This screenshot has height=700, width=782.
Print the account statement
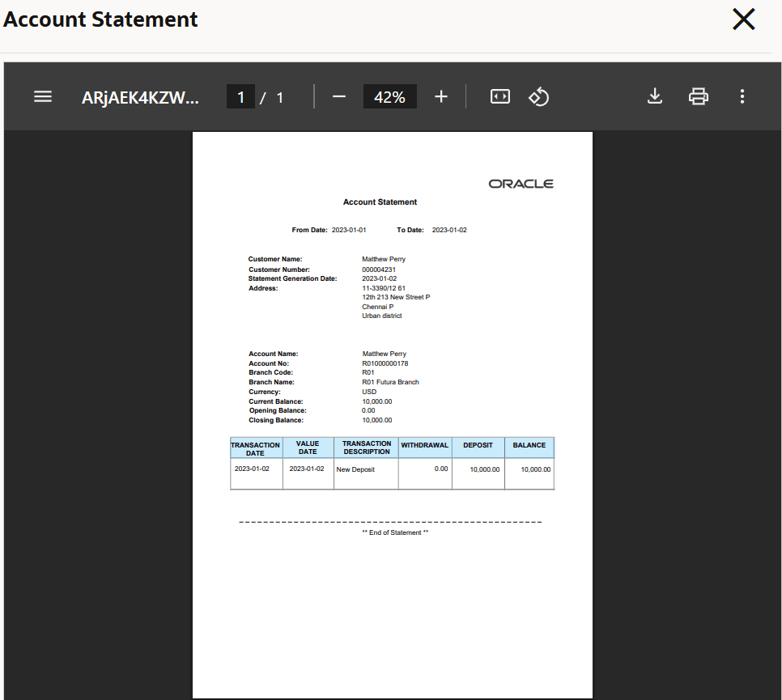pos(698,96)
